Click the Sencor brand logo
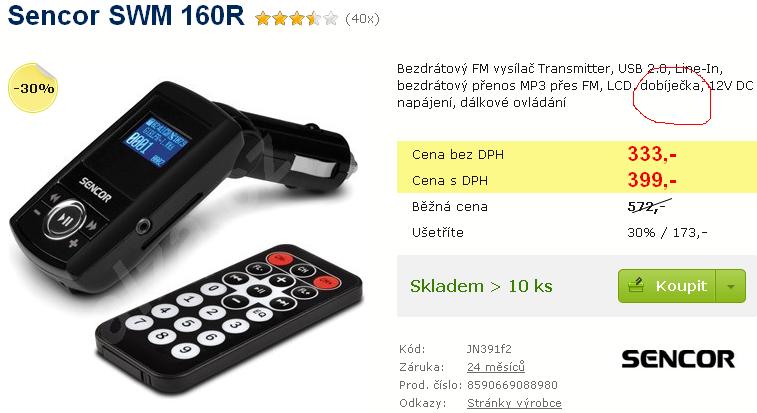The image size is (757, 413). click(x=678, y=359)
